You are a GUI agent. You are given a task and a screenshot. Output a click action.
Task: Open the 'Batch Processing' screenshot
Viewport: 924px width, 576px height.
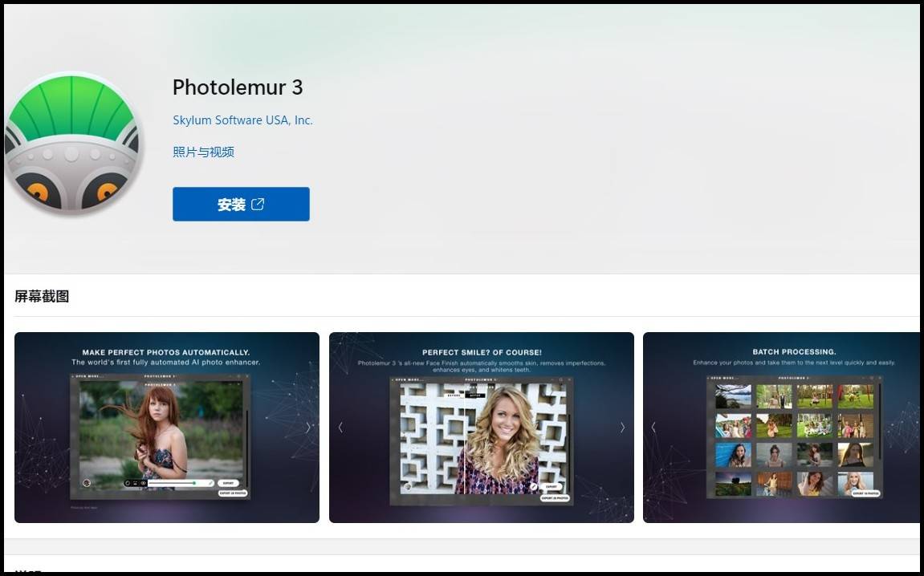(781, 428)
